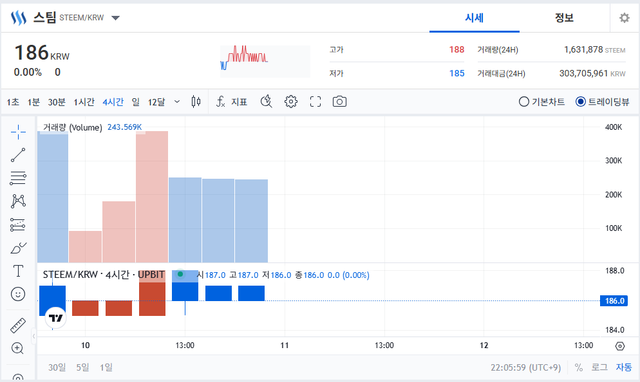Image resolution: width=640 pixels, height=382 pixels.
Task: Select the 1시간 interval
Action: (x=84, y=102)
